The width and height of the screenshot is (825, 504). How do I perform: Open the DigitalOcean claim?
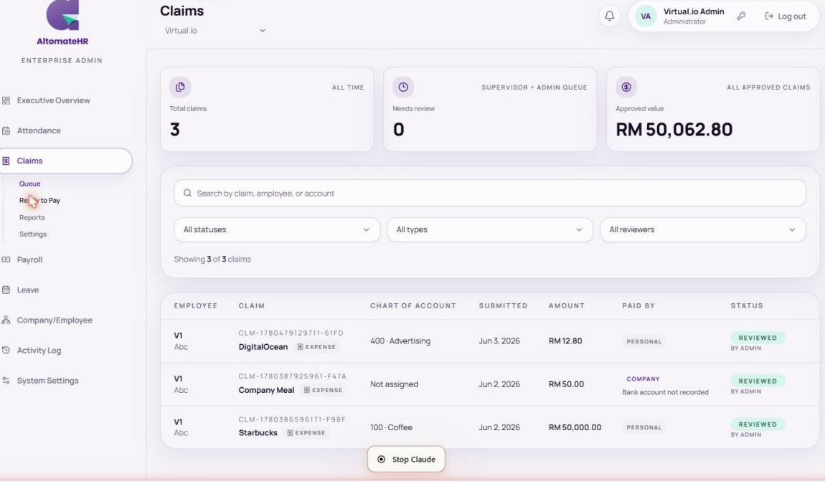pos(263,347)
